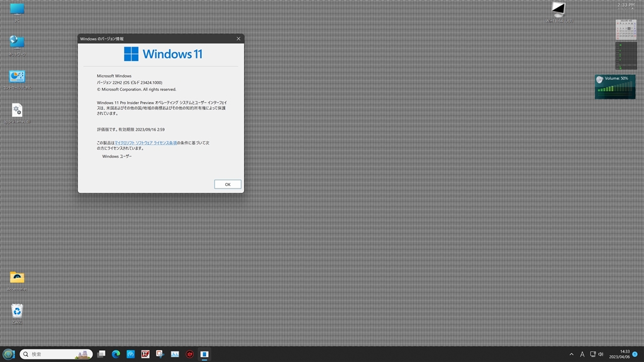Image resolution: width=644 pixels, height=362 pixels.
Task: Close the Windows version info dialog
Action: [x=238, y=38]
